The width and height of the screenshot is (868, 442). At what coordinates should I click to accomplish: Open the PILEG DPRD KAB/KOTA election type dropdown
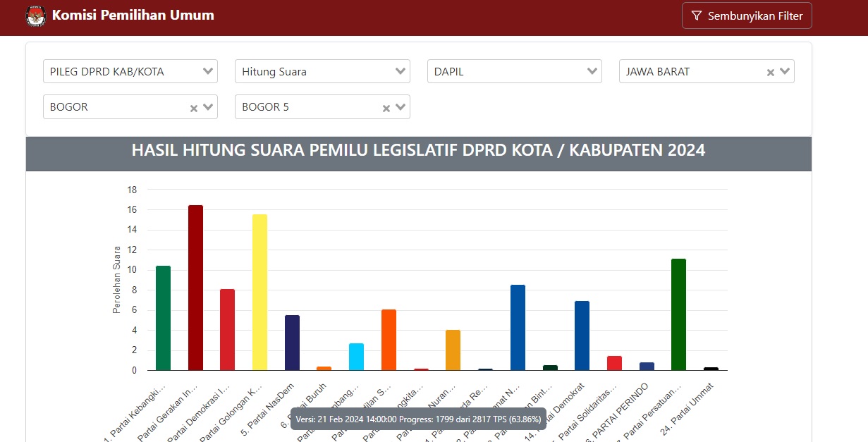tap(130, 71)
